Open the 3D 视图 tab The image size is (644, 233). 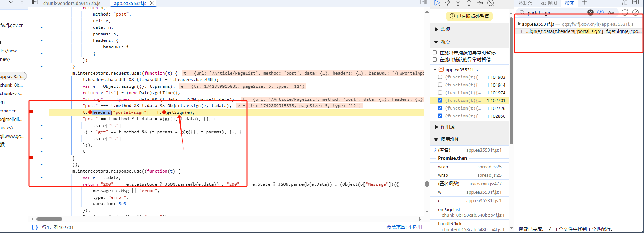click(549, 3)
